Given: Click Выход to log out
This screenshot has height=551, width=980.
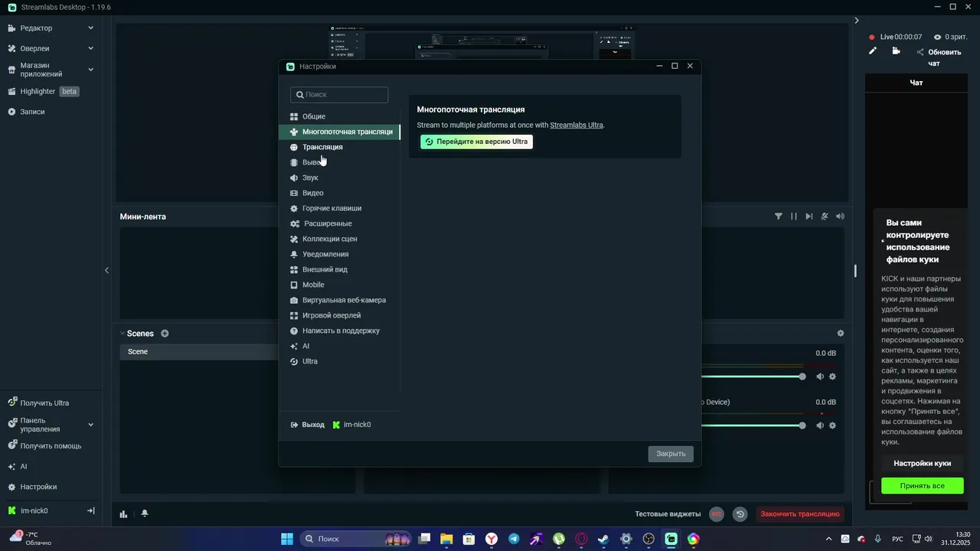Looking at the screenshot, I should 308,425.
